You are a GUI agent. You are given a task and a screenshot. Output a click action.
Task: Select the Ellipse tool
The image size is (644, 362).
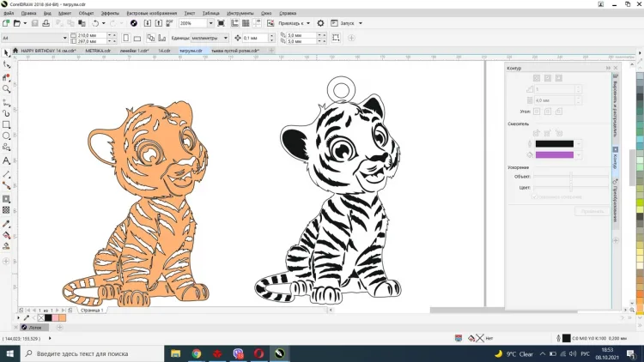(6, 136)
